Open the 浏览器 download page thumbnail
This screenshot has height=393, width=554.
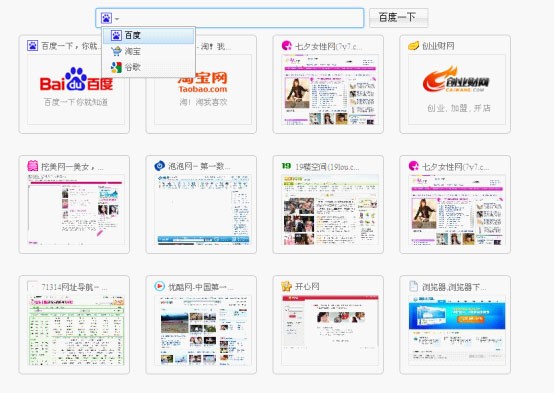coord(456,330)
